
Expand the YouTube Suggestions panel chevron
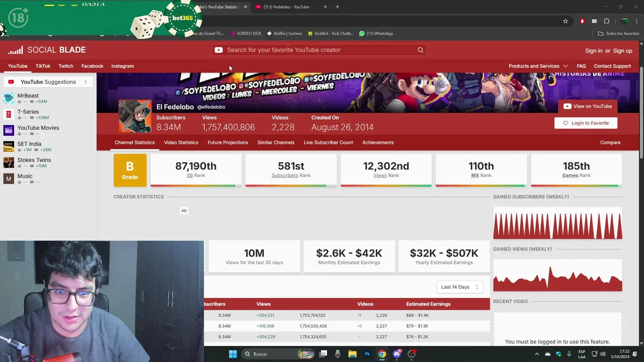86,82
